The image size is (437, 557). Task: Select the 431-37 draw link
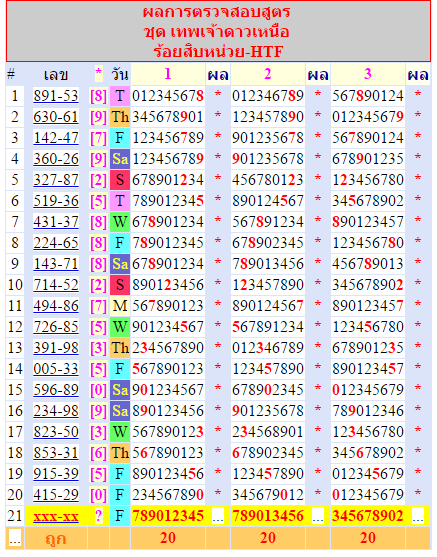point(56,222)
